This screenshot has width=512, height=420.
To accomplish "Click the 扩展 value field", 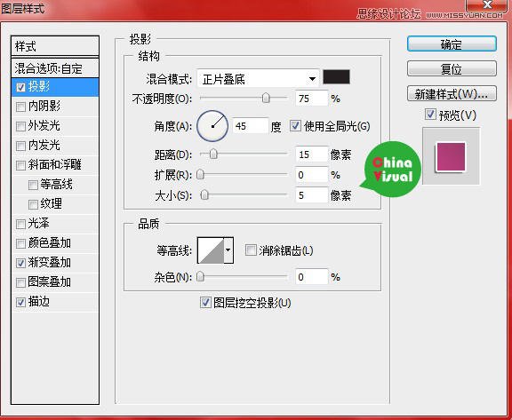I will 311,175.
